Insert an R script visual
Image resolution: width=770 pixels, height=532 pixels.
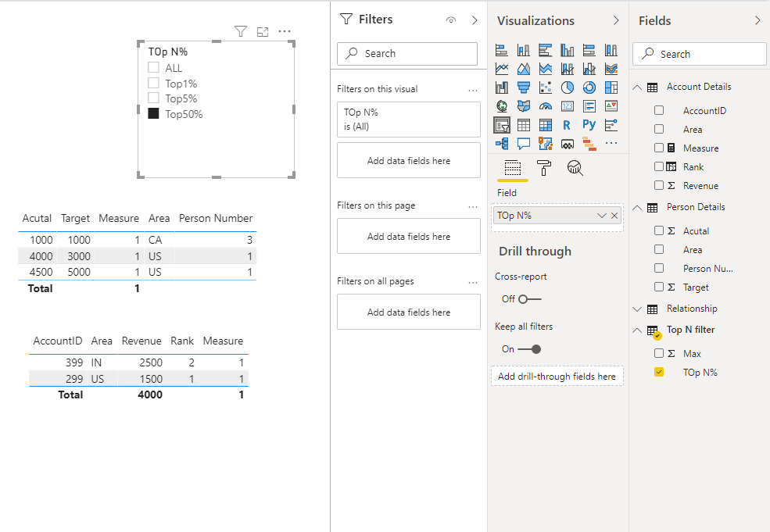[568, 125]
